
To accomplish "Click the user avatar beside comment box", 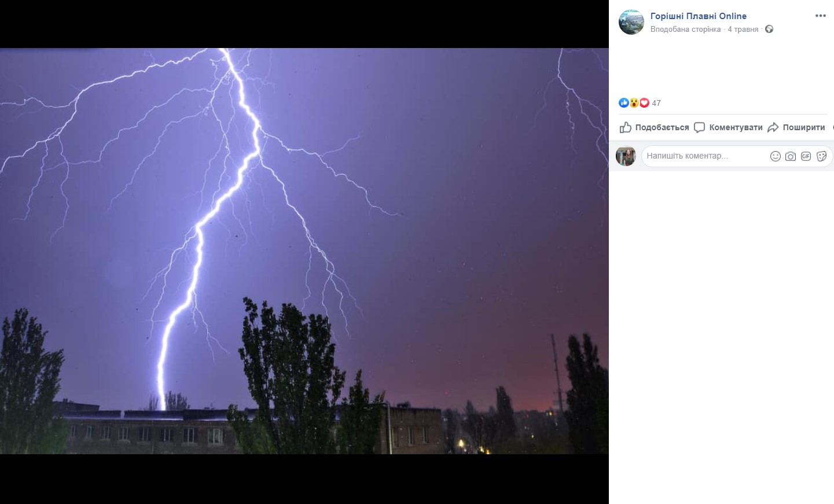I will point(626,156).
